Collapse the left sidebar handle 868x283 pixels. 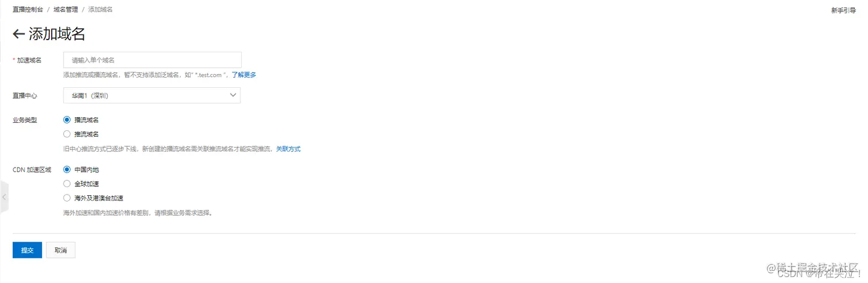click(4, 197)
